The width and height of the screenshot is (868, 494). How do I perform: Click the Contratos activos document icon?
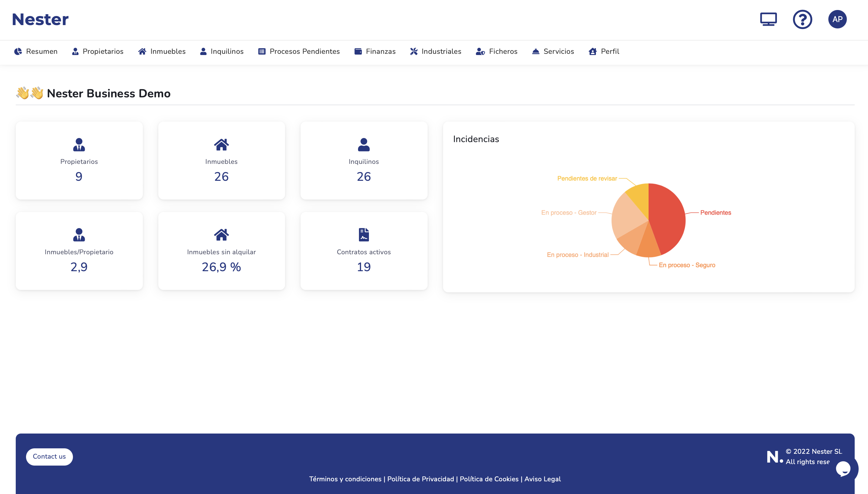tap(363, 234)
